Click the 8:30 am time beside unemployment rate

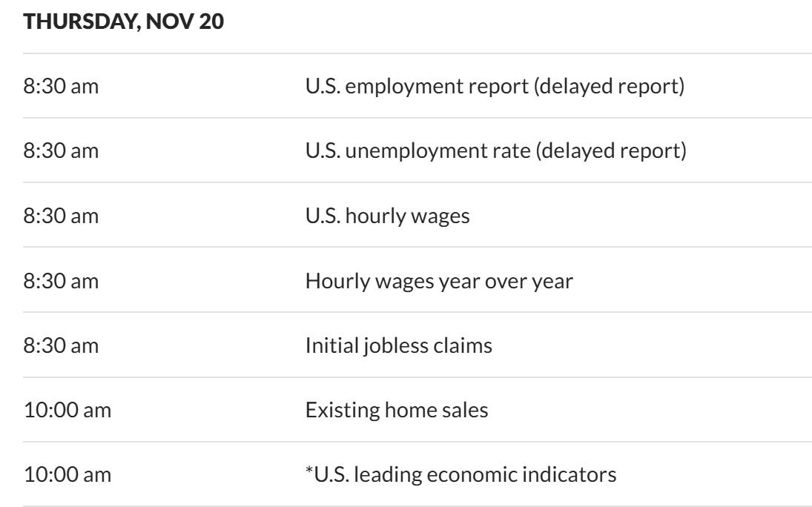tap(61, 152)
